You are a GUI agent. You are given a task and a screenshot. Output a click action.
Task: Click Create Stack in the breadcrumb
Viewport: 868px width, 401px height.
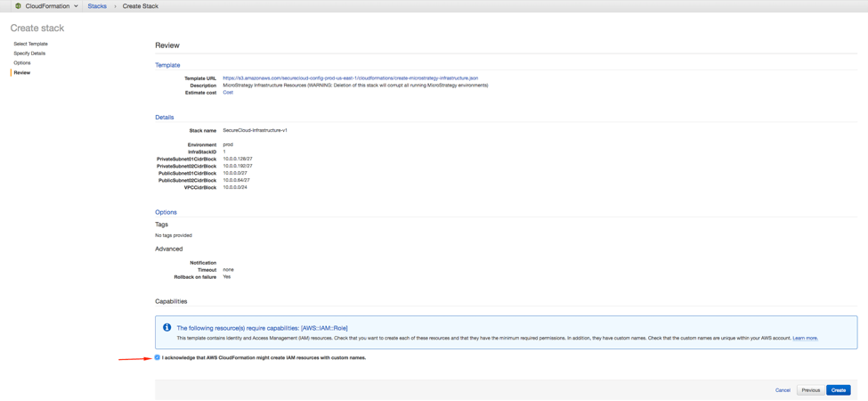140,6
